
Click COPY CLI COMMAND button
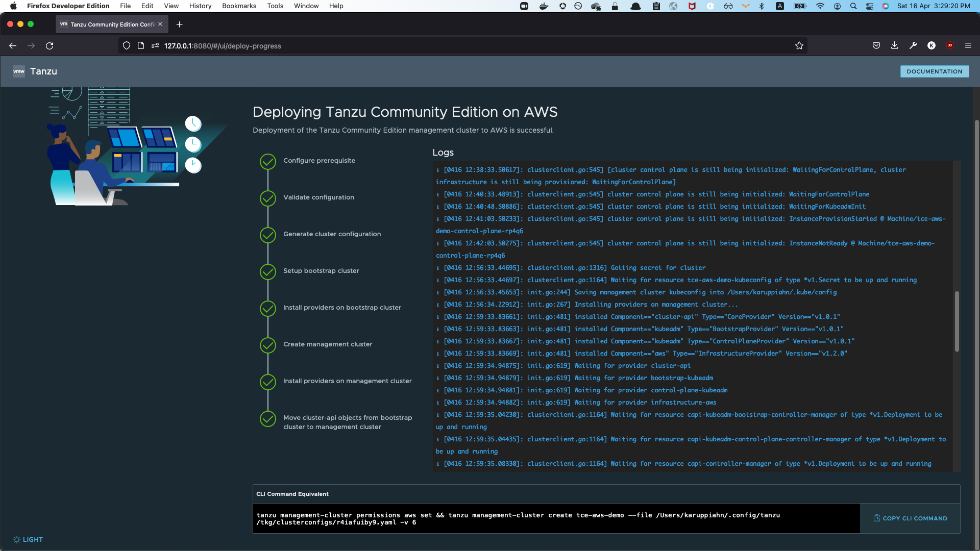tap(910, 518)
